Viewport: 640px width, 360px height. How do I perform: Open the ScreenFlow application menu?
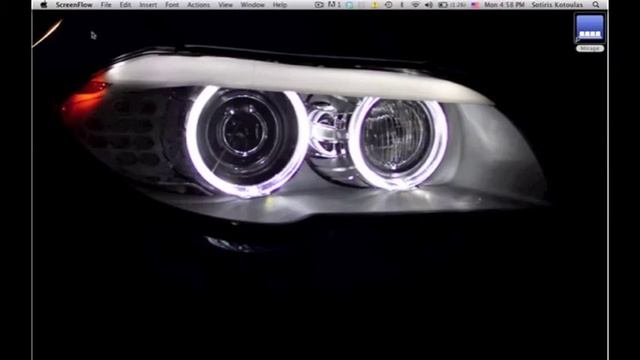[x=74, y=5]
